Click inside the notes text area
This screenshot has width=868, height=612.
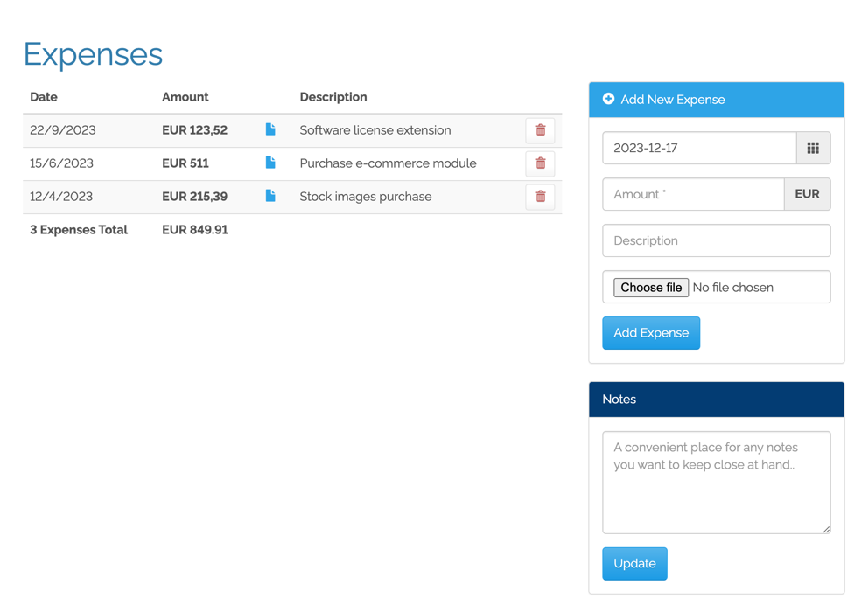[716, 481]
